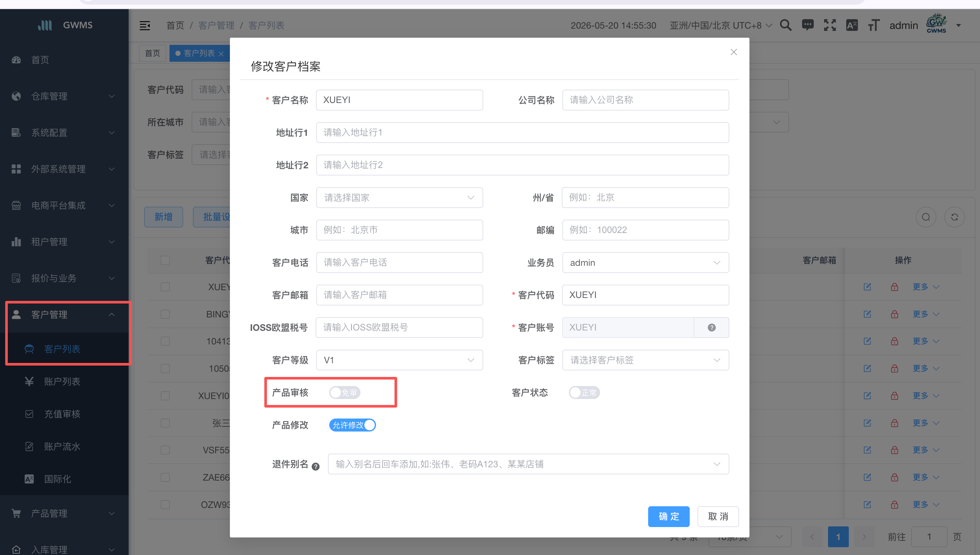Expand the 仓库管理 sidebar menu
This screenshot has width=980, height=555.
pos(64,96)
